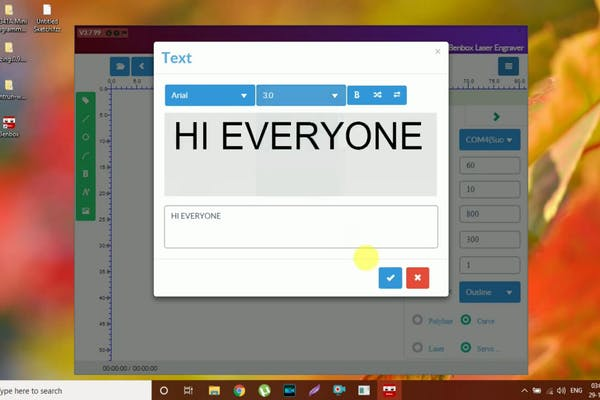
Task: Click the Benbox icon on taskbar
Action: (x=389, y=391)
